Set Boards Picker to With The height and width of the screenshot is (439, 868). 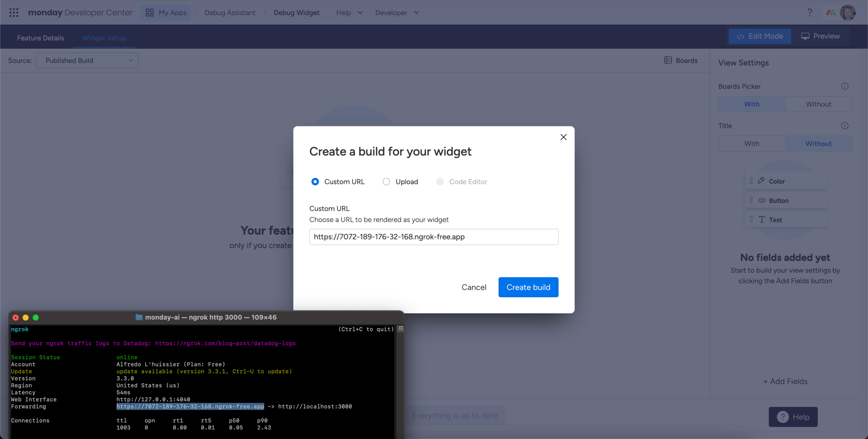(x=752, y=104)
